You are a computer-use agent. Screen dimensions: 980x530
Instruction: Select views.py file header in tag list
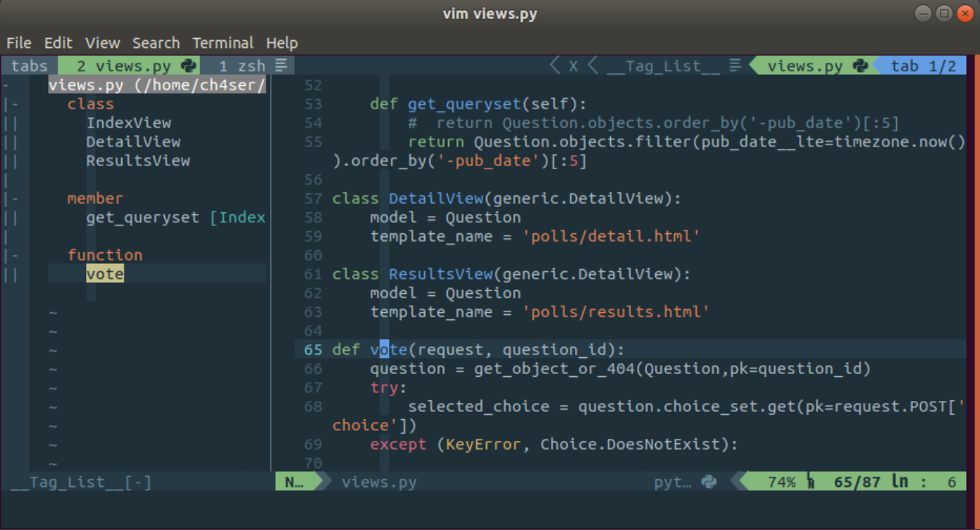157,85
